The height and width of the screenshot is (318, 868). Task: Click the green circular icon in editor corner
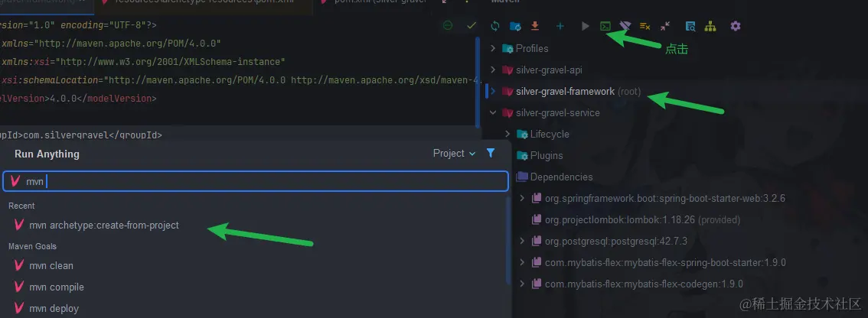(448, 25)
